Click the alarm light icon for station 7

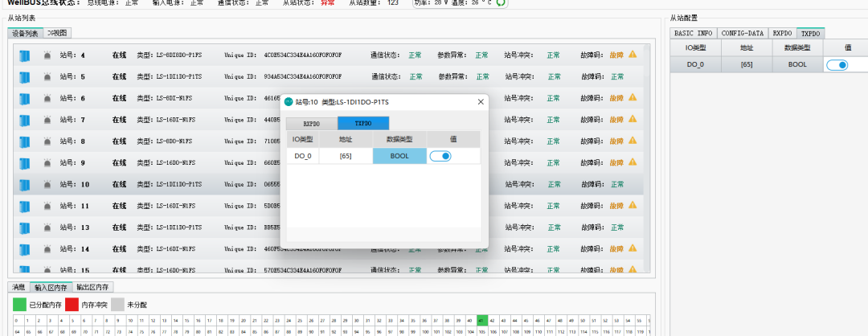[x=47, y=120]
